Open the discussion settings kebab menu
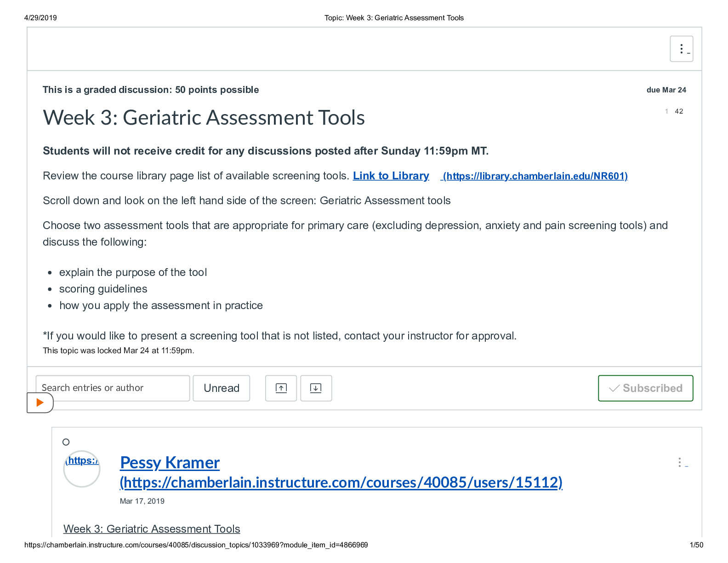The height and width of the screenshot is (563, 728). tap(681, 49)
